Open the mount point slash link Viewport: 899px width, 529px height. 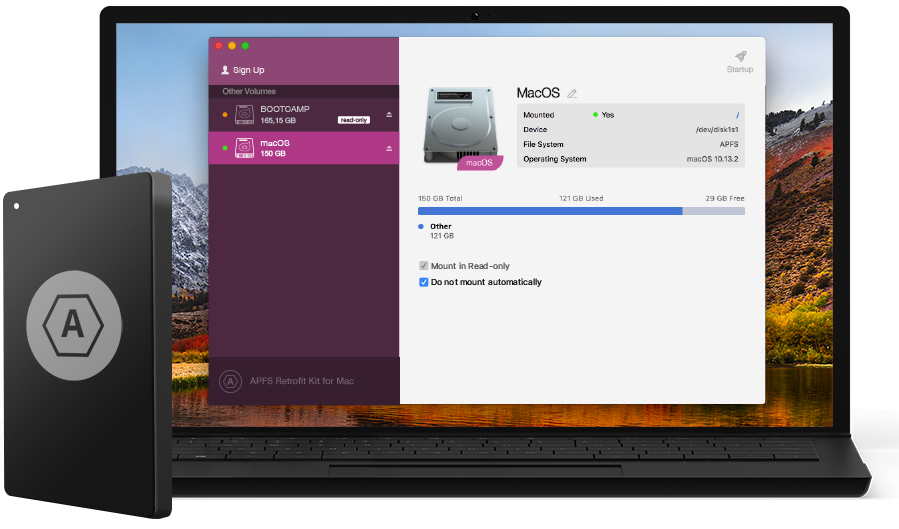click(x=737, y=115)
